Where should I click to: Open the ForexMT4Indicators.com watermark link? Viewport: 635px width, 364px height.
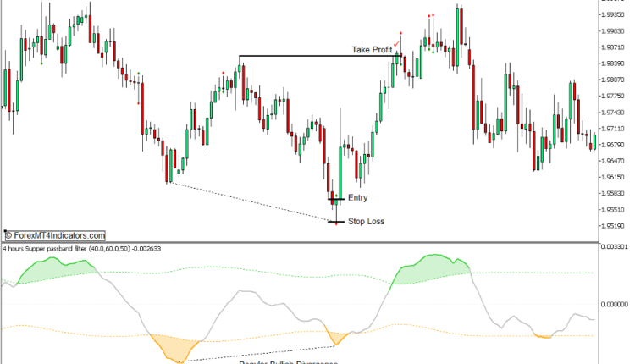pos(58,236)
